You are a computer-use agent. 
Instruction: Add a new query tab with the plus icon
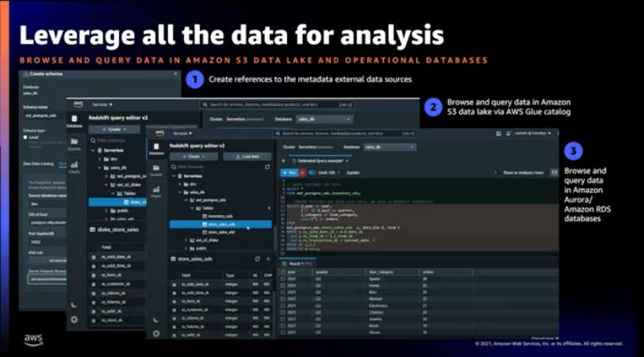tap(283, 160)
